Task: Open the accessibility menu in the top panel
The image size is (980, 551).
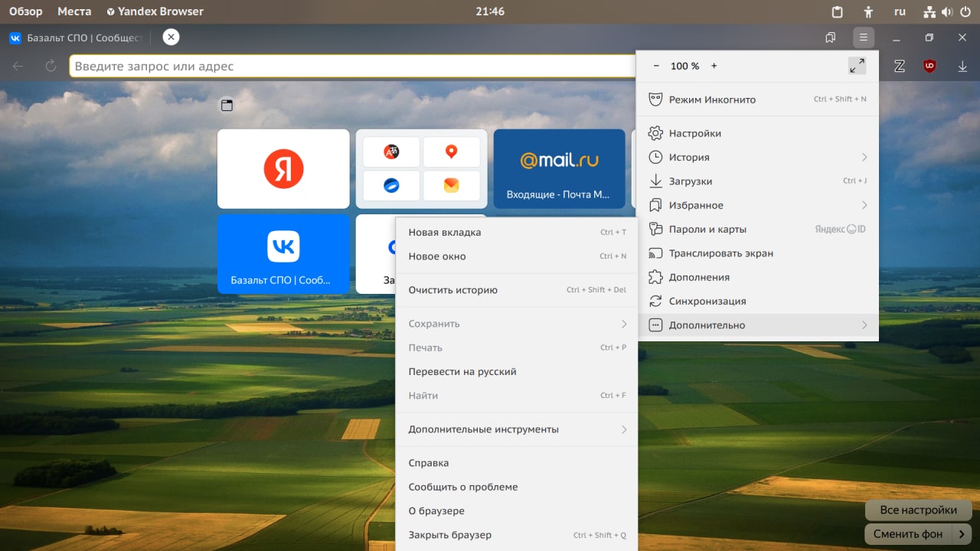Action: (x=868, y=11)
